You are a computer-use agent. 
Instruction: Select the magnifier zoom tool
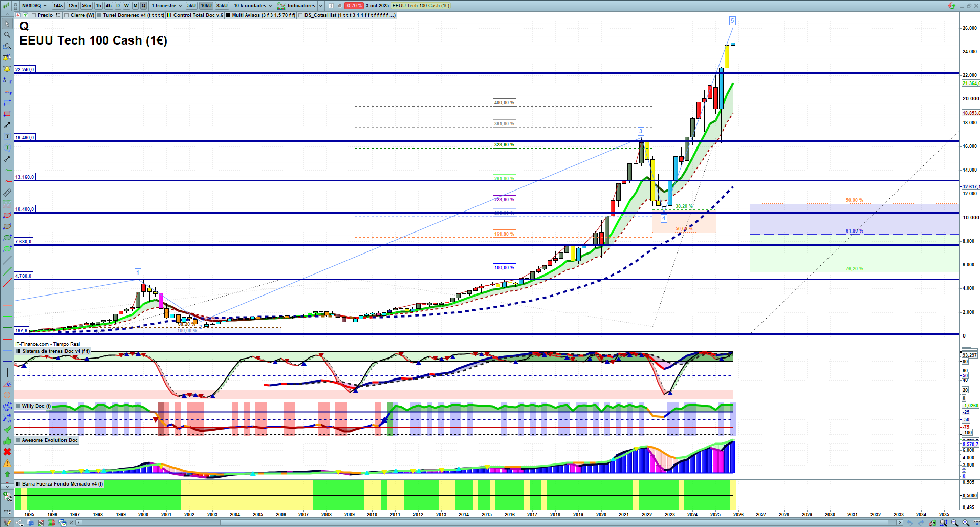coord(7,35)
